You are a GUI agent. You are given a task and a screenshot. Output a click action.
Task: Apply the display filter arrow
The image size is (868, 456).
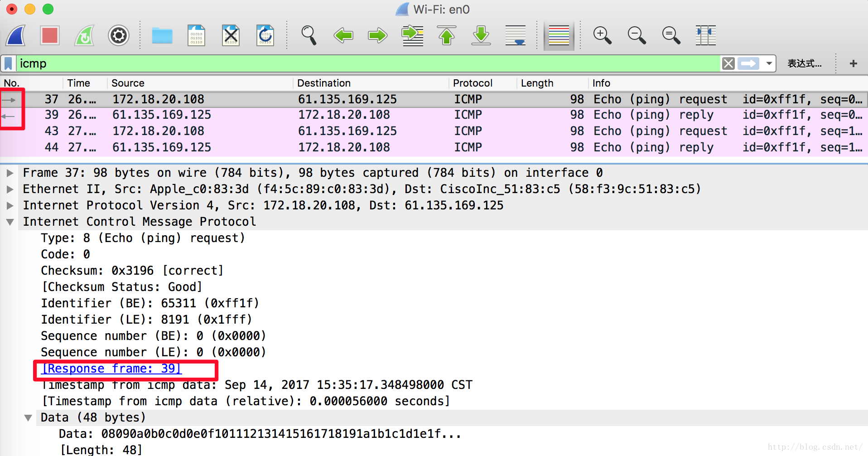pos(748,63)
